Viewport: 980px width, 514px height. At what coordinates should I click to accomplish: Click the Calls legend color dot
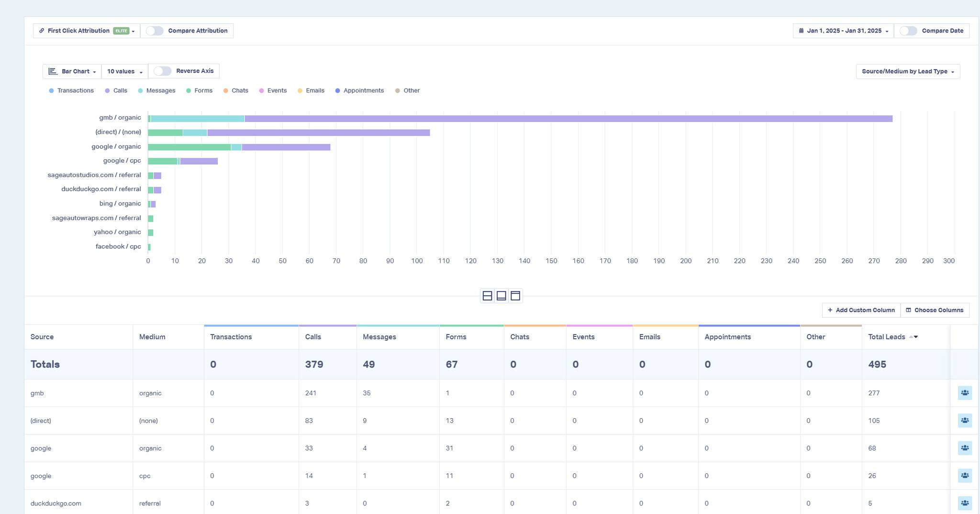(x=107, y=90)
